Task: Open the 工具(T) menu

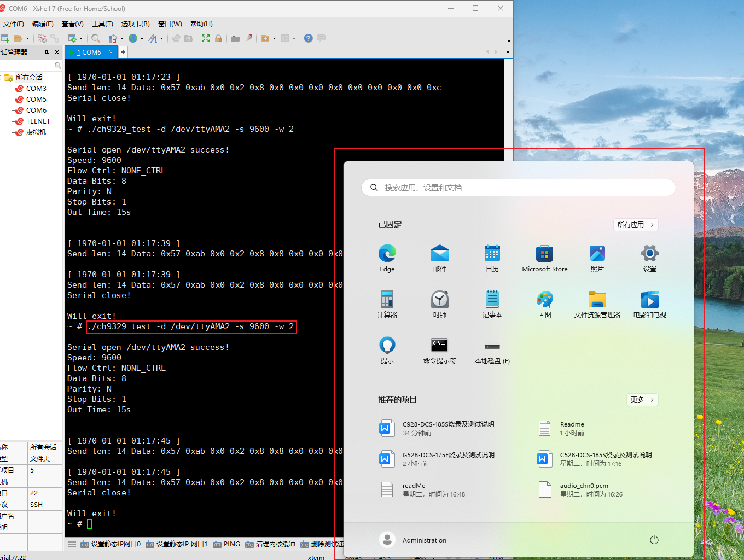Action: coord(102,24)
